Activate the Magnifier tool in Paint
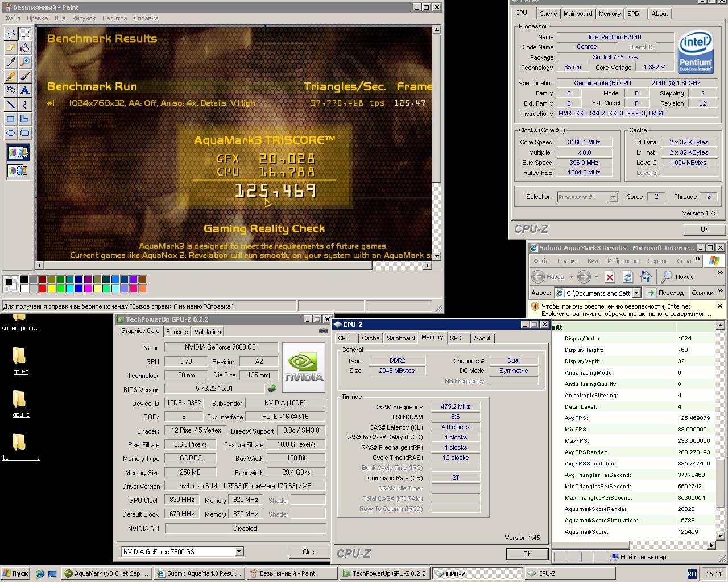 (25, 62)
